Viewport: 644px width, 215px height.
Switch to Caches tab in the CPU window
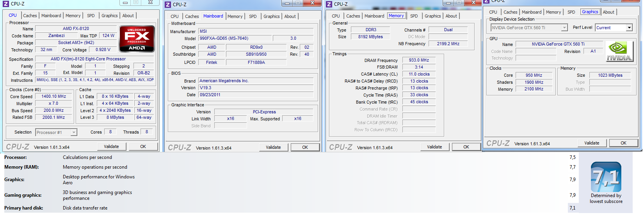point(30,16)
